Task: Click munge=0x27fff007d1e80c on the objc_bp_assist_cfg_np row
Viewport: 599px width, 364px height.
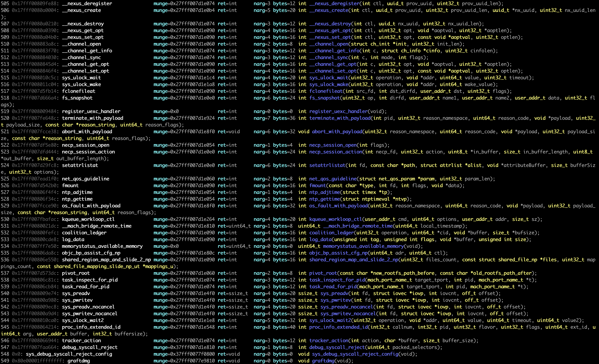Action: point(184,253)
